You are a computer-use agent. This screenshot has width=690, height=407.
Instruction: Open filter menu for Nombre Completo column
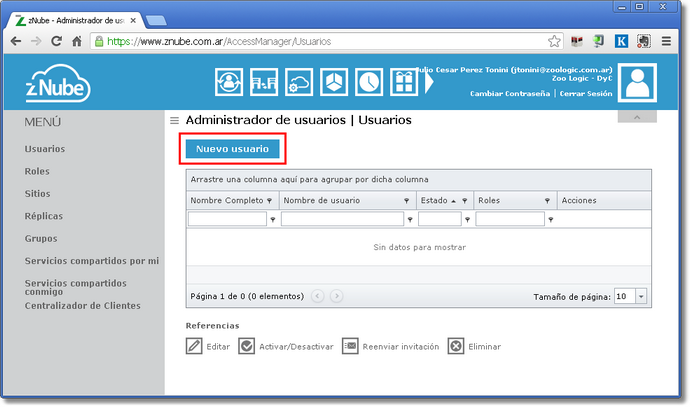point(269,200)
